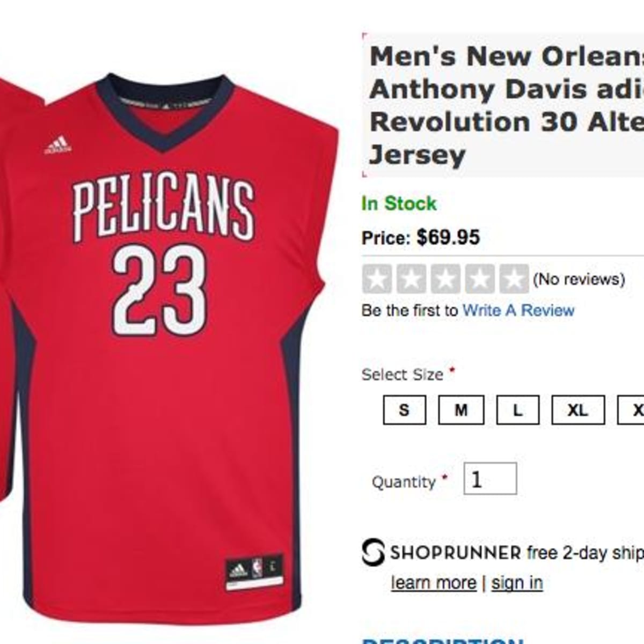
Task: Pick size XL
Action: pos(577,411)
